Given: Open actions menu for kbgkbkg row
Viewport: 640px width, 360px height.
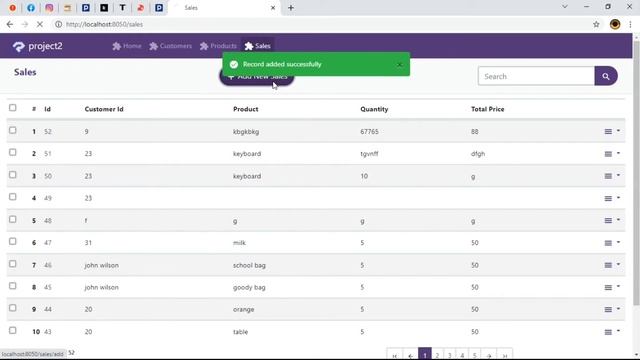Looking at the screenshot, I should 612,131.
